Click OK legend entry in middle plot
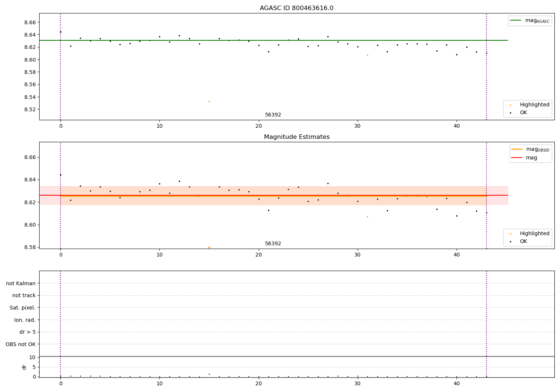Screen dimensions: 560x392 pyautogui.click(x=523, y=242)
